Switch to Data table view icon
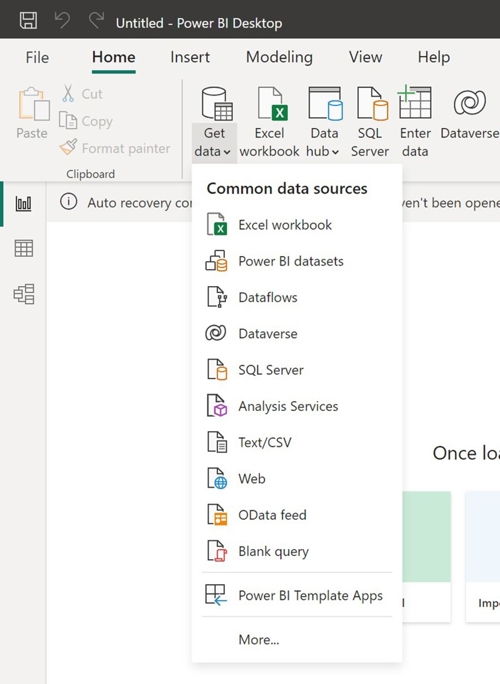 click(24, 248)
